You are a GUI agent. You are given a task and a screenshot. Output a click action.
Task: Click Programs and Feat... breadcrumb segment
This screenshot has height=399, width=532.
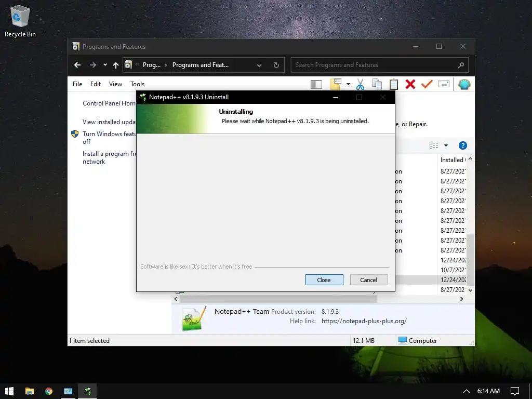point(200,65)
